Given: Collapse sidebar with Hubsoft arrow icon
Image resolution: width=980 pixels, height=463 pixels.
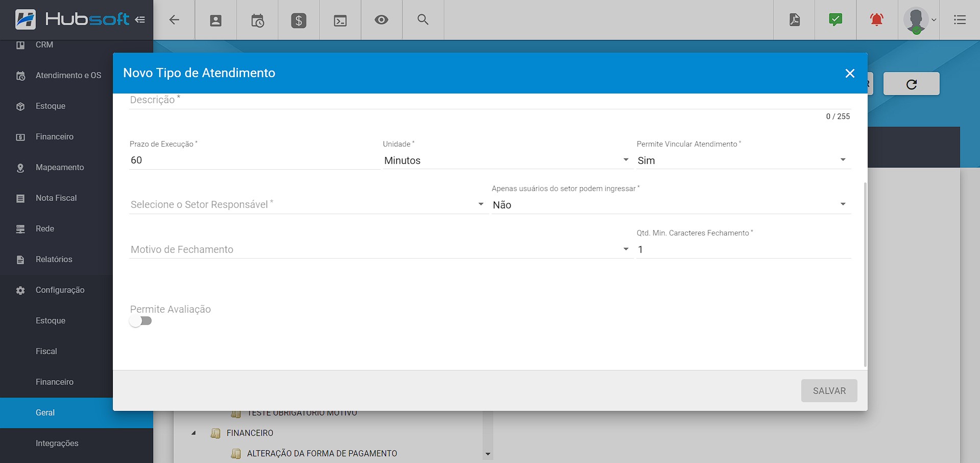Looking at the screenshot, I should [x=140, y=20].
